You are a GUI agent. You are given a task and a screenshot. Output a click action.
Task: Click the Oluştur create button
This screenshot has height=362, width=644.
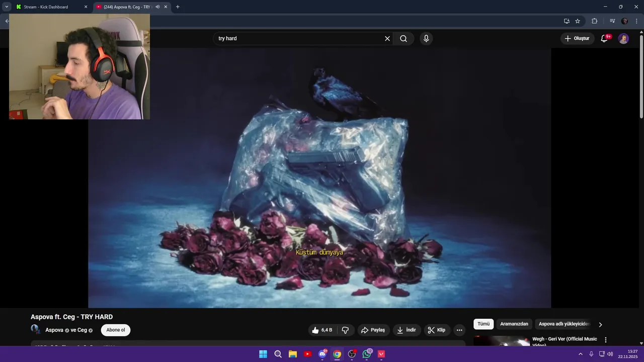tap(577, 39)
